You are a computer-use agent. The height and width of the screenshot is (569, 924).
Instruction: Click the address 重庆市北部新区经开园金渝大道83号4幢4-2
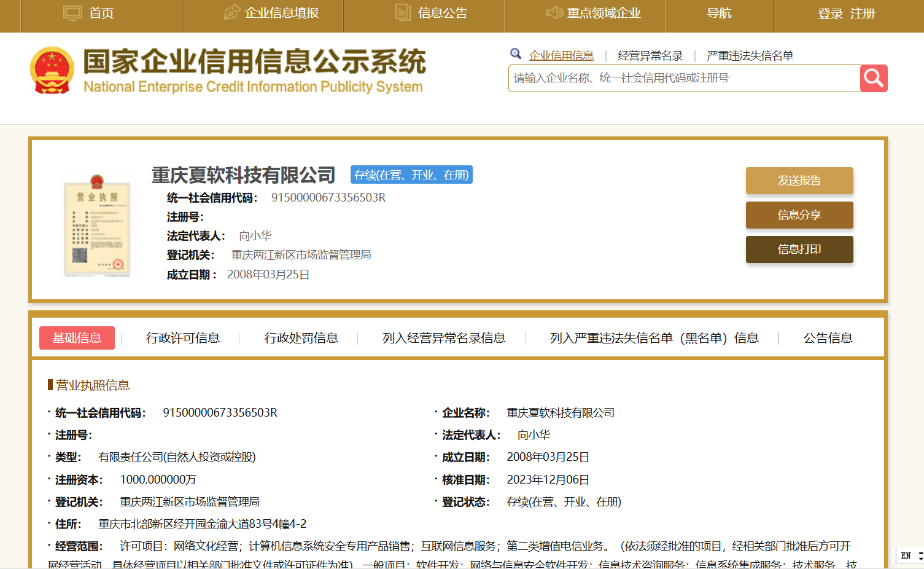[x=202, y=524]
